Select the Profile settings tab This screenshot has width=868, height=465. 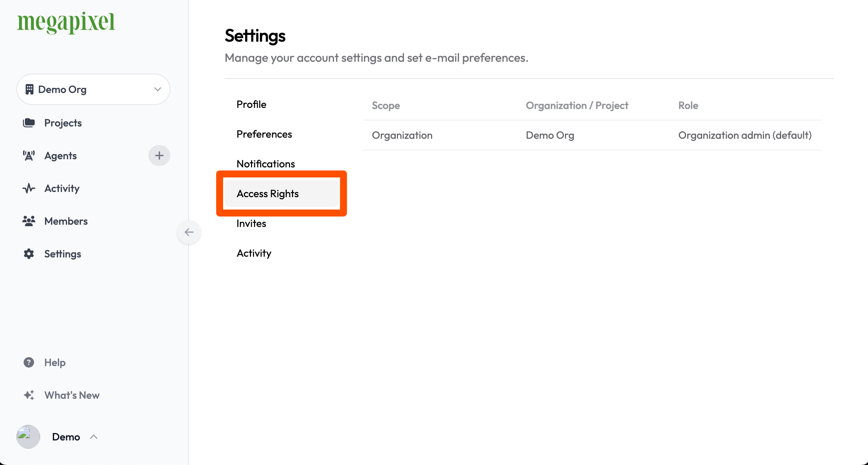point(251,104)
